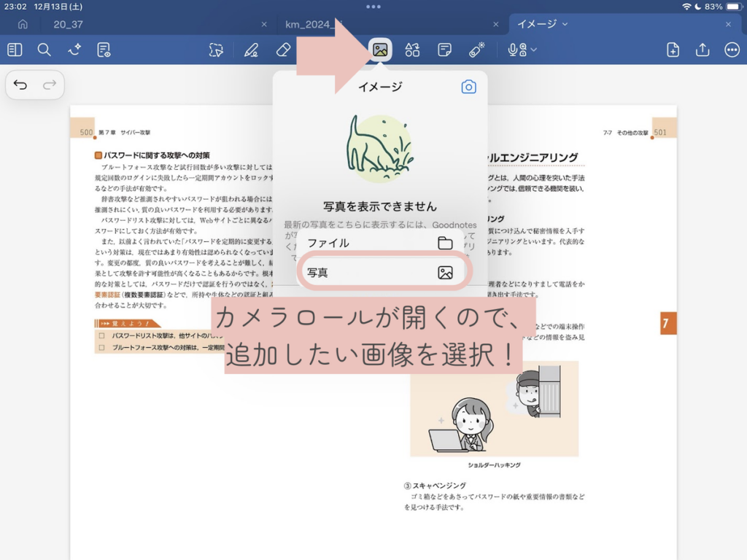This screenshot has height=560, width=747.
Task: Open the three-dot more options menu
Action: click(x=732, y=50)
